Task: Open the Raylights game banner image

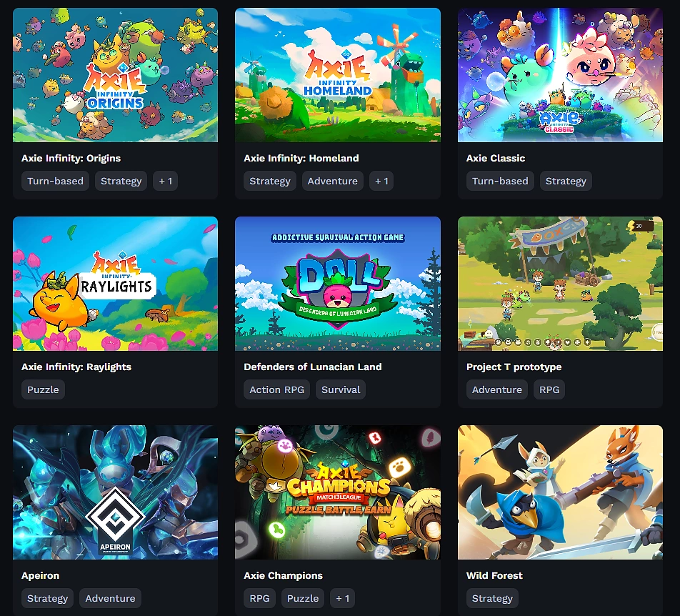Action: coord(116,284)
